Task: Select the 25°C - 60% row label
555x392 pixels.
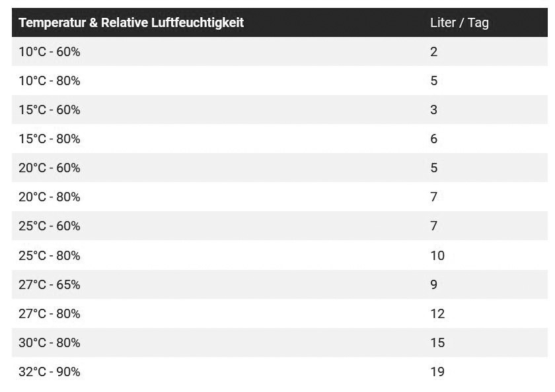Action: click(x=49, y=226)
